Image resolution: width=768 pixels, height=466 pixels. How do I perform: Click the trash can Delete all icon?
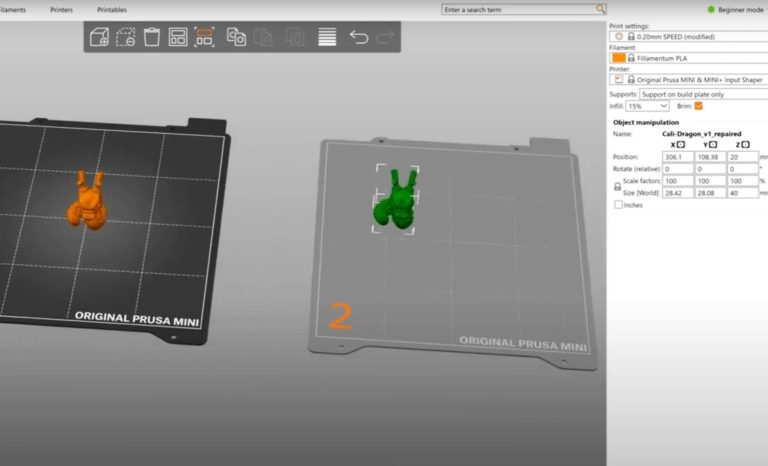click(x=152, y=37)
